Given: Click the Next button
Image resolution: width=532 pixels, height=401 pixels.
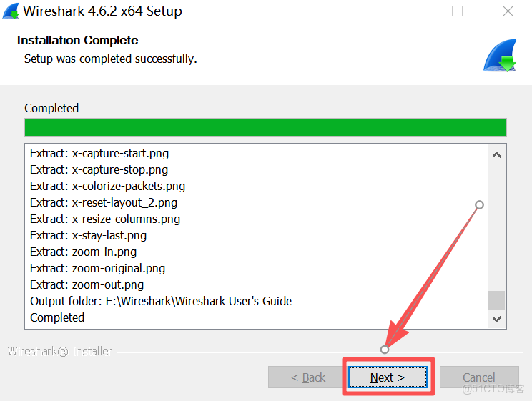Looking at the screenshot, I should point(388,377).
